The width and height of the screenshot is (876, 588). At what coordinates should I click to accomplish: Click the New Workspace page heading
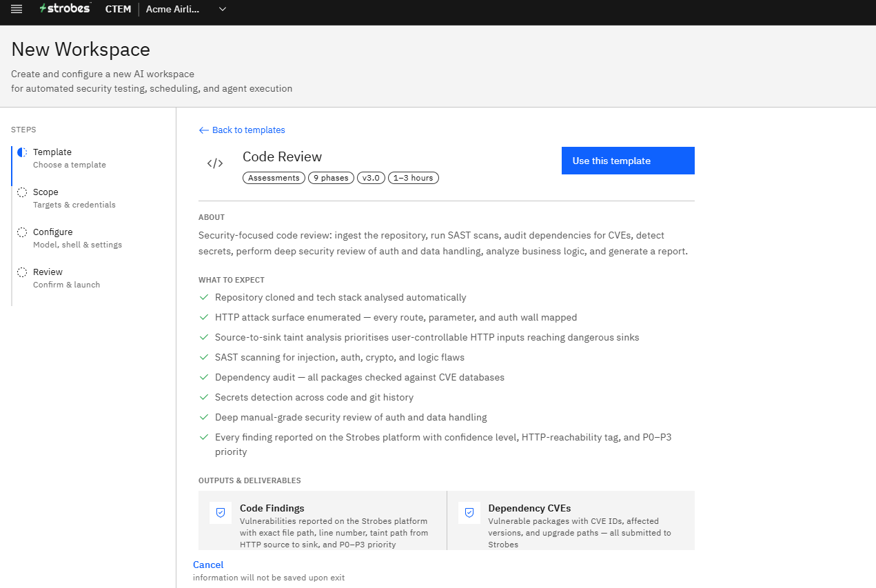coord(81,50)
